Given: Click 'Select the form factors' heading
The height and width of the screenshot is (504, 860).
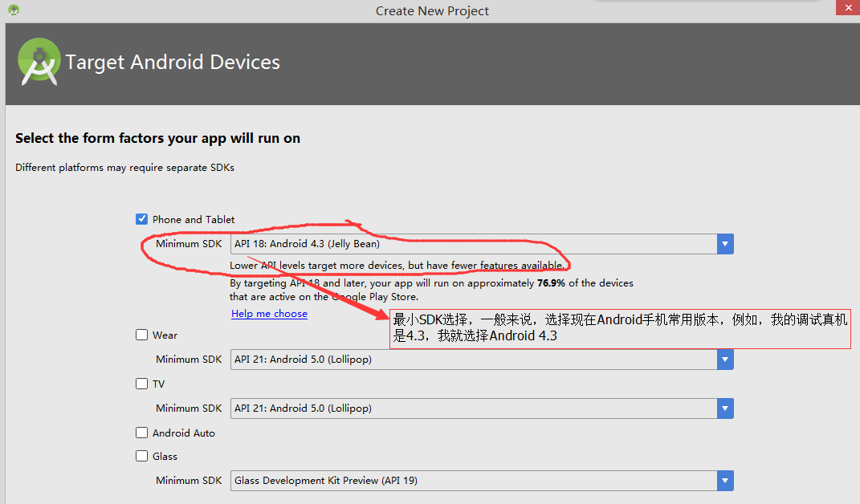Looking at the screenshot, I should click(x=158, y=138).
